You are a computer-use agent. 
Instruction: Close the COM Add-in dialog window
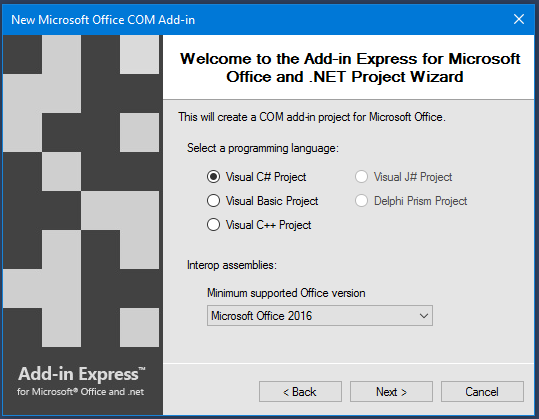(519, 19)
